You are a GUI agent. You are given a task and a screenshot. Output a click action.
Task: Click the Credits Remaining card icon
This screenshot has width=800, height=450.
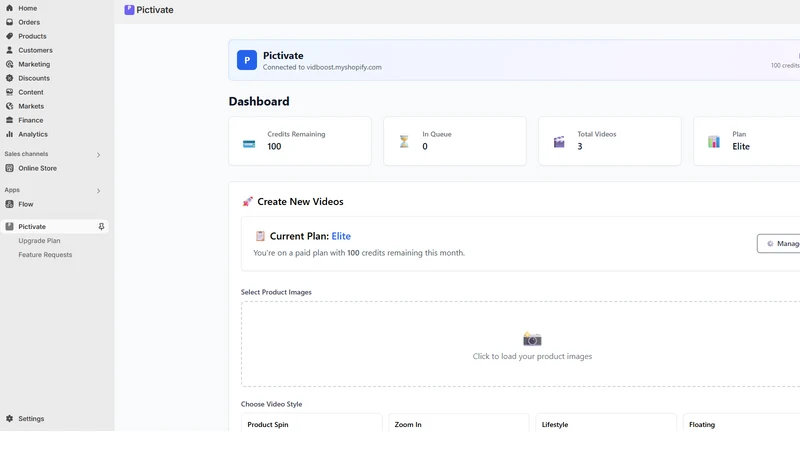coord(249,144)
